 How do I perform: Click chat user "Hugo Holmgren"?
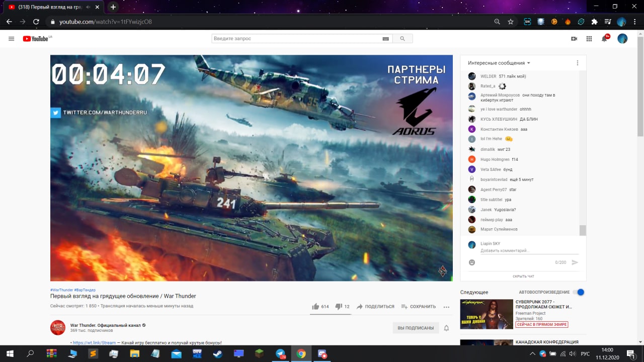(x=495, y=159)
